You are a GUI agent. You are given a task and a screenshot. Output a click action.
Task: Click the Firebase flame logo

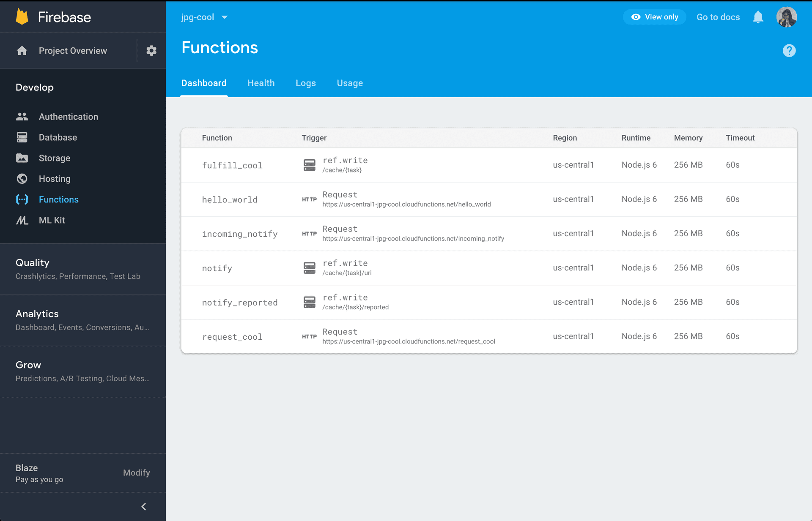tap(22, 17)
